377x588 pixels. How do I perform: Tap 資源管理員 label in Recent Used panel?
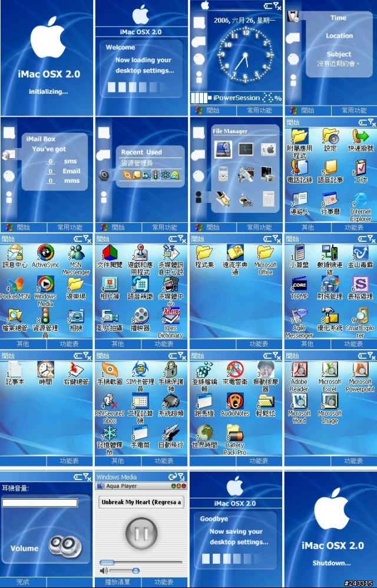[137, 163]
